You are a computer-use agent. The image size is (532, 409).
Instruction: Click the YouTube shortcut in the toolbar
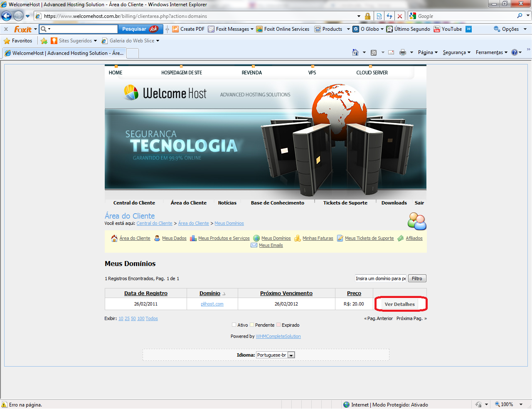pyautogui.click(x=448, y=29)
